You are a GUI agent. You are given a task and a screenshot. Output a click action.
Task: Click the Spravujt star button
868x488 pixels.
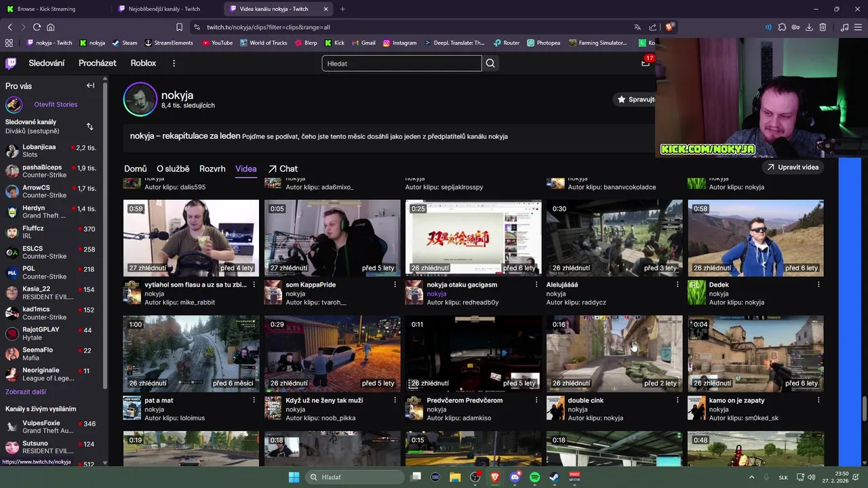tap(635, 99)
